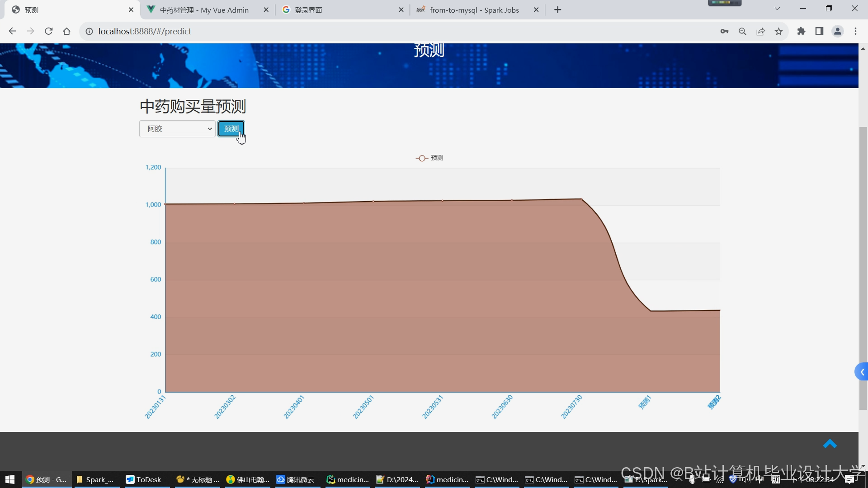Open a new browser tab
The width and height of the screenshot is (868, 488).
pyautogui.click(x=557, y=10)
